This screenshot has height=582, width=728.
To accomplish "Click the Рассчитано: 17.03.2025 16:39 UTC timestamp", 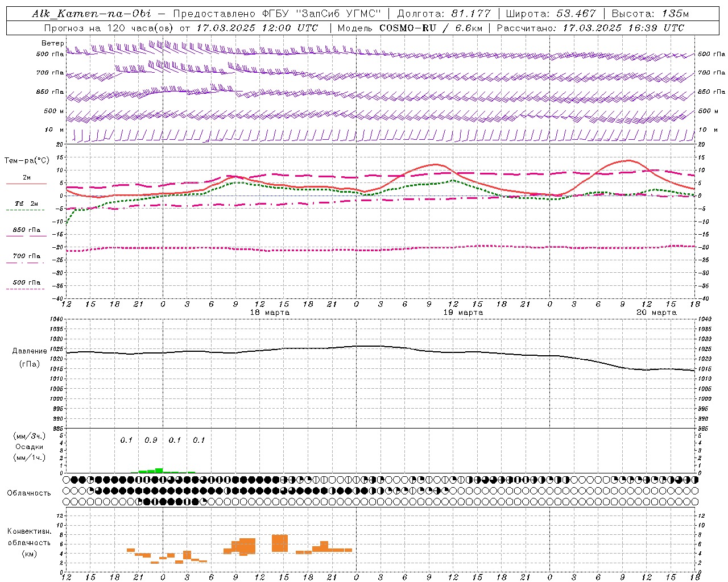I will (x=590, y=28).
